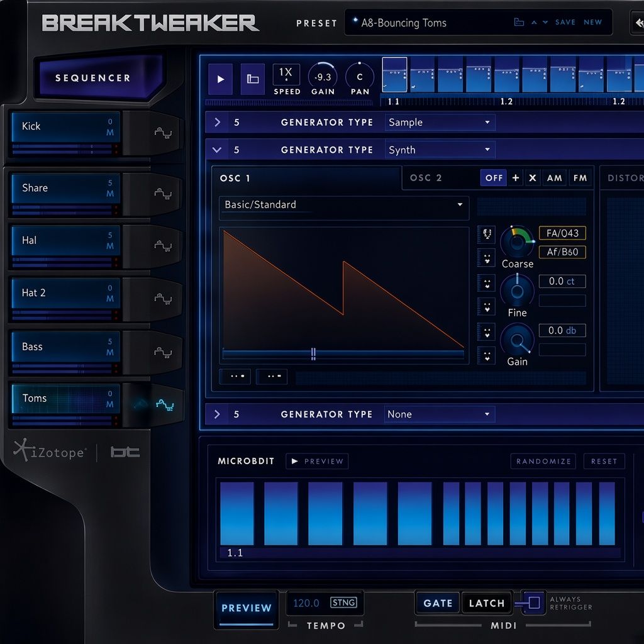
Task: Go to previous preset with up arrow
Action: (x=534, y=23)
